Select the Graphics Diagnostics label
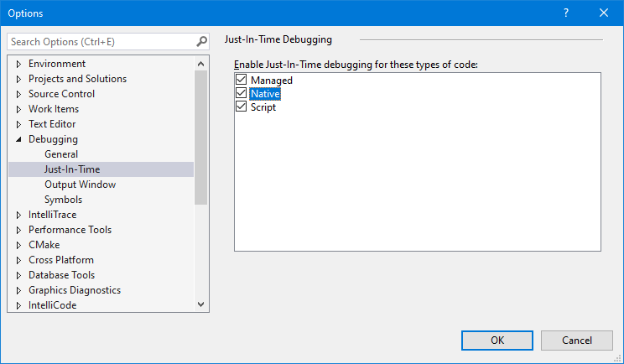 [75, 290]
